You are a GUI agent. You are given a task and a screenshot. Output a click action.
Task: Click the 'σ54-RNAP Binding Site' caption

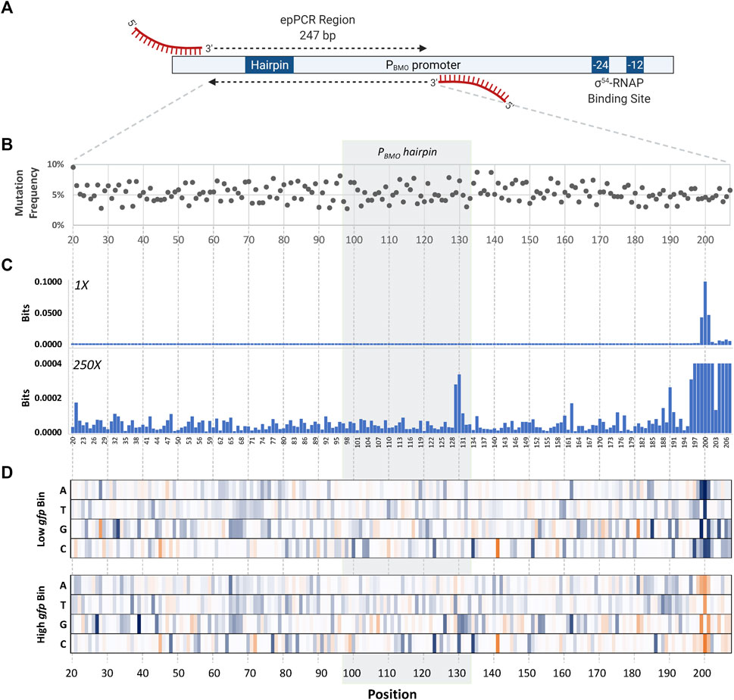[x=619, y=90]
